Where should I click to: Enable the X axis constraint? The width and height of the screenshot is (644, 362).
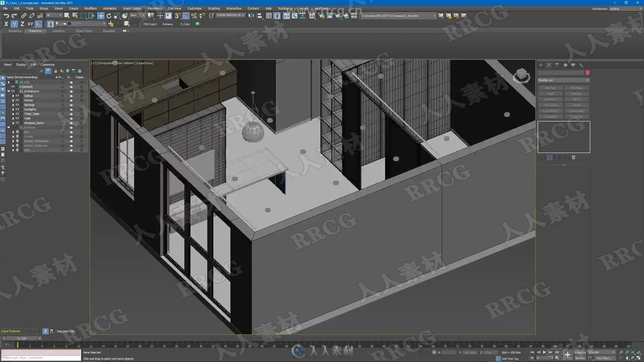pos(6,24)
